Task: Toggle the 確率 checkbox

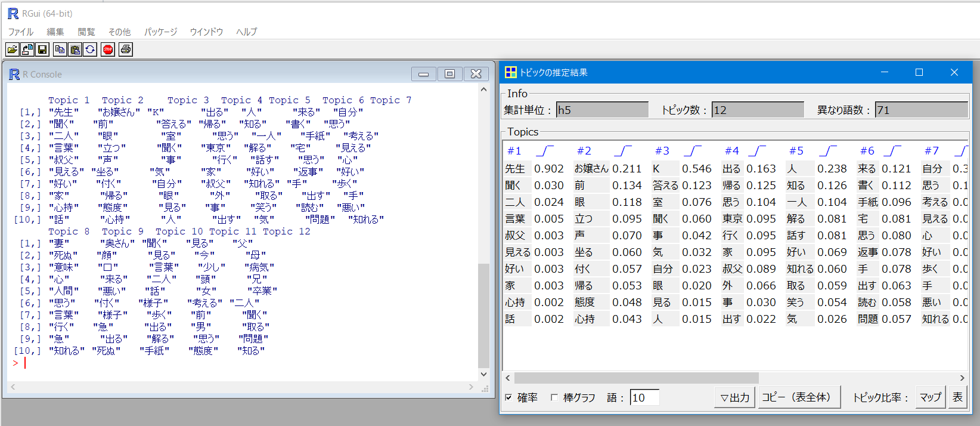Action: tap(508, 397)
